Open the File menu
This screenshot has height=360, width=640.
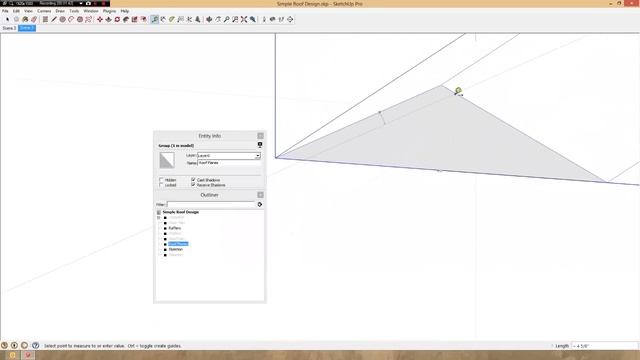click(5, 11)
